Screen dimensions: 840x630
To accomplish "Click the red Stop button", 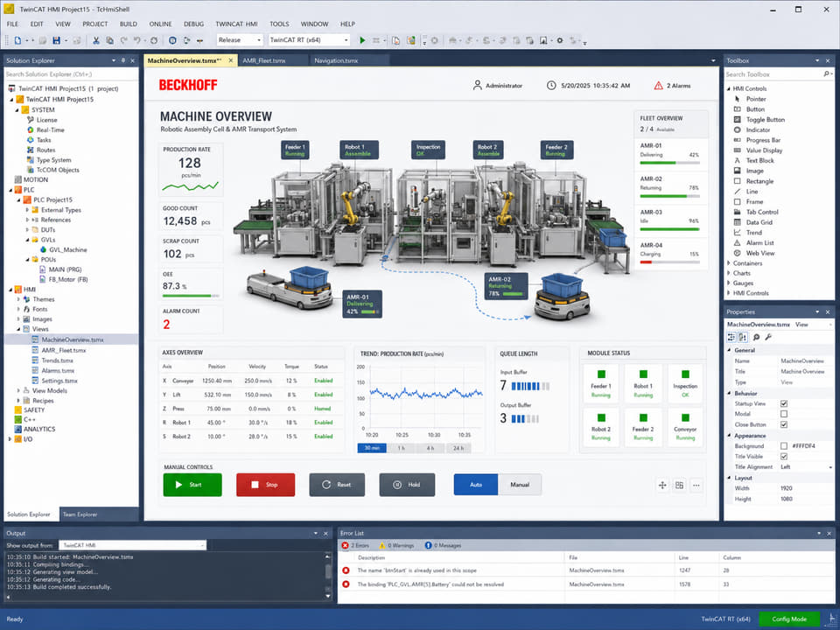I will click(x=266, y=485).
